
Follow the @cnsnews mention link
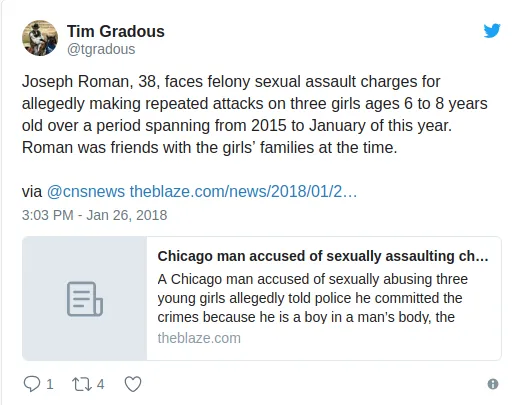point(86,192)
